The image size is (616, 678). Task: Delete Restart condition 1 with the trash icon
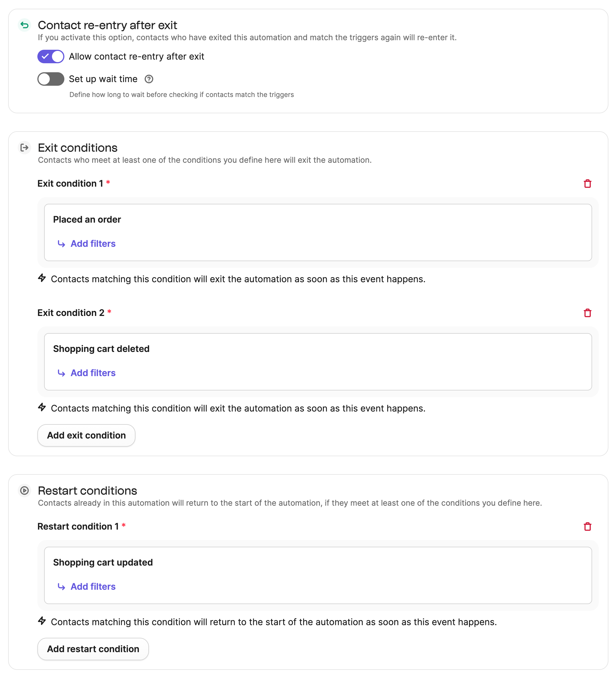point(588,527)
